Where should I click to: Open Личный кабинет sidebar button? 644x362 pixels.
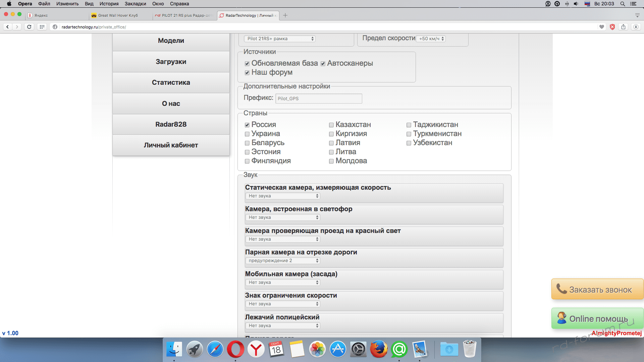[171, 145]
